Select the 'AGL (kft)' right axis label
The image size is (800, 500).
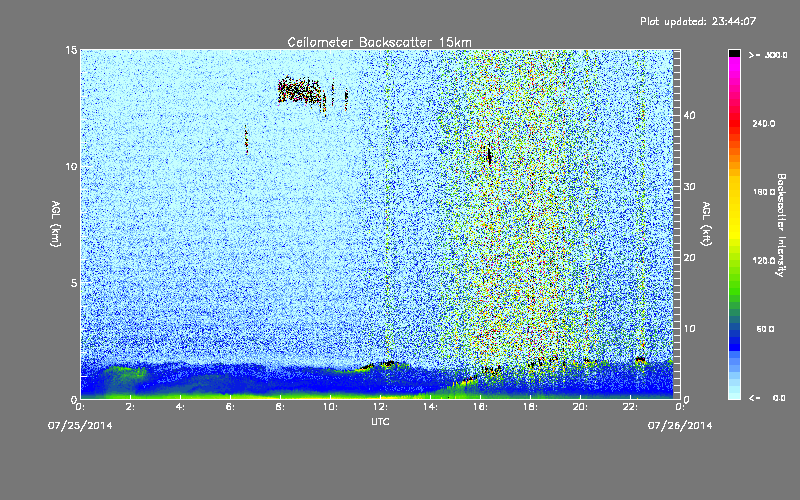click(706, 224)
